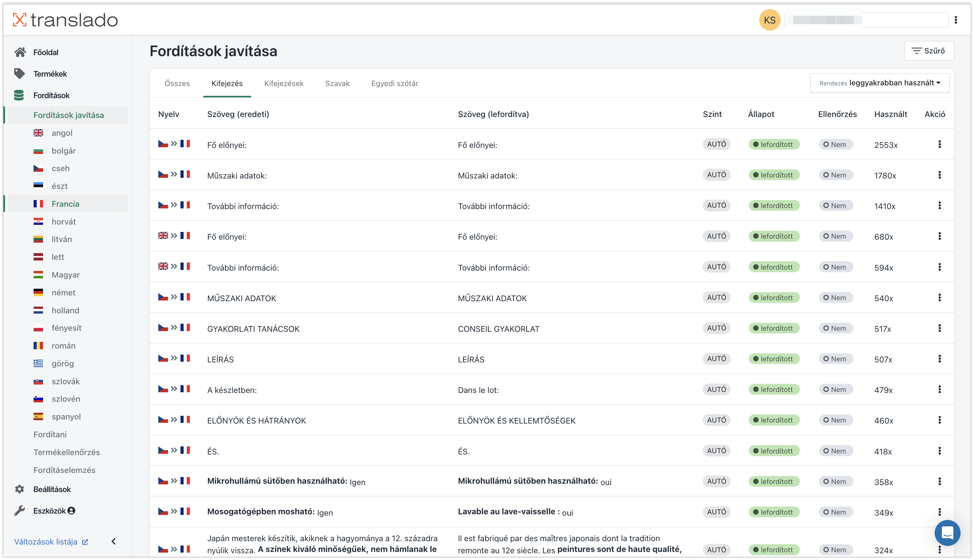Image resolution: width=974 pixels, height=560 pixels.
Task: Click AUTÓ level badge on Mosogatógépben mosható row
Action: coord(716,512)
